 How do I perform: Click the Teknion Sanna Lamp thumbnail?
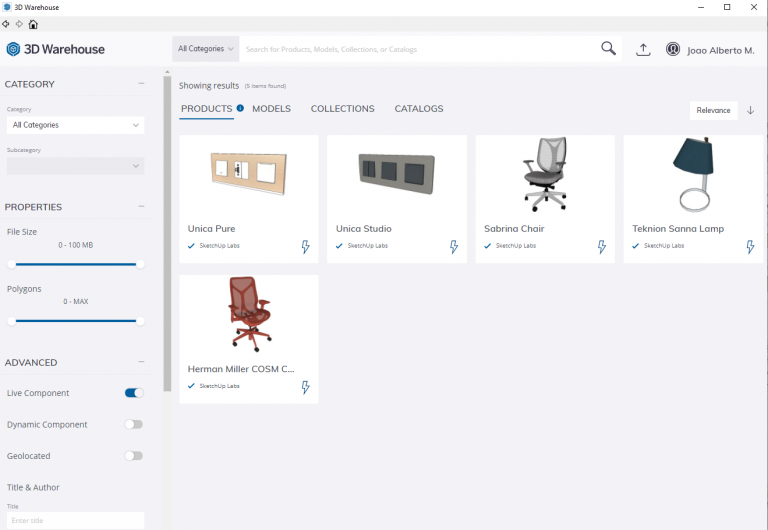pos(693,174)
